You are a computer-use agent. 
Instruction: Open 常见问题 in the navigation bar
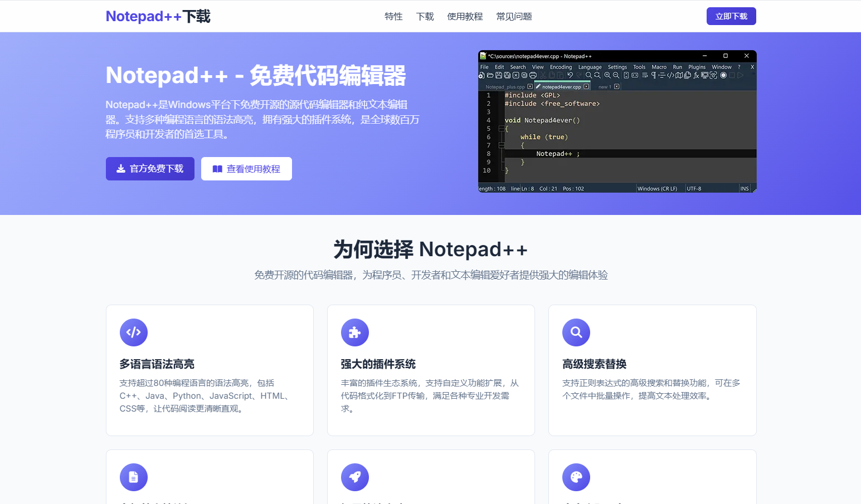(x=514, y=17)
